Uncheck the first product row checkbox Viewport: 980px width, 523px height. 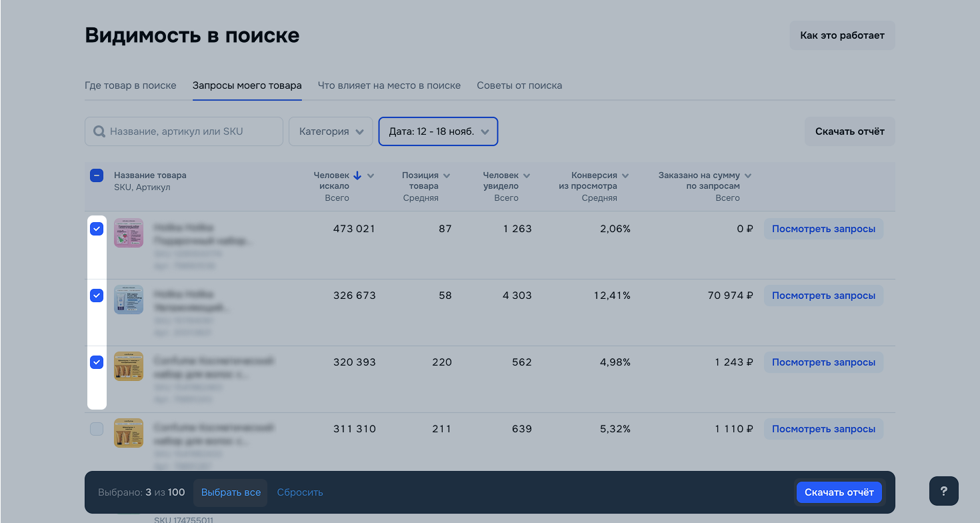coord(97,229)
